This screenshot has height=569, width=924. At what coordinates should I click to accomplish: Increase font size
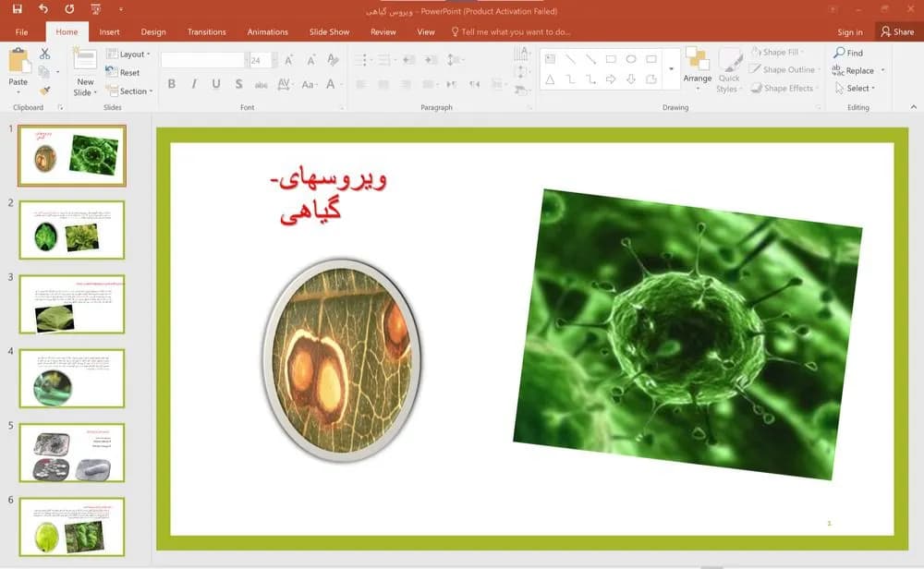point(288,59)
